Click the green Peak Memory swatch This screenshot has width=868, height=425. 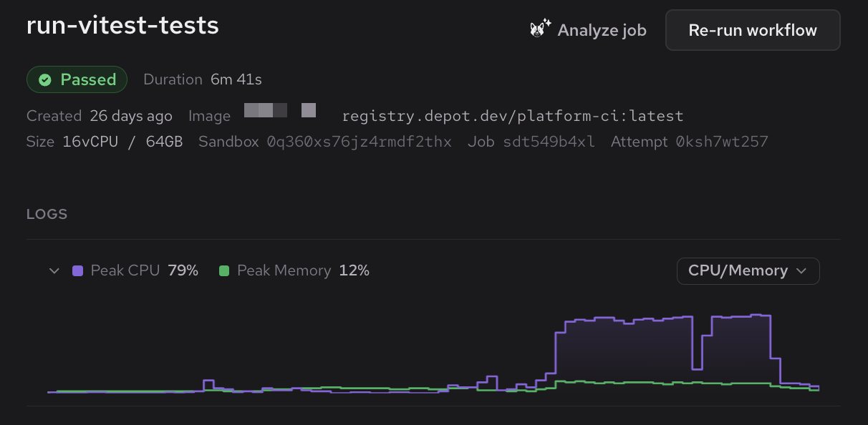coord(224,270)
